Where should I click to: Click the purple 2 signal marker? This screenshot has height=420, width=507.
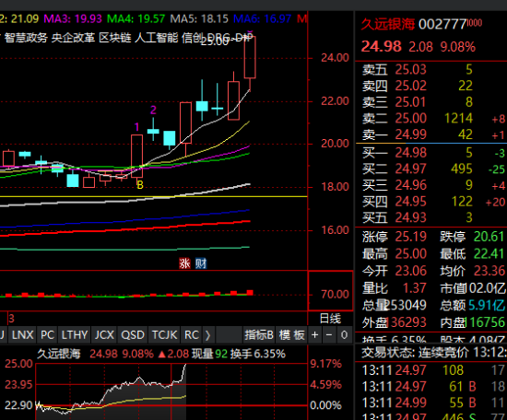(x=153, y=111)
